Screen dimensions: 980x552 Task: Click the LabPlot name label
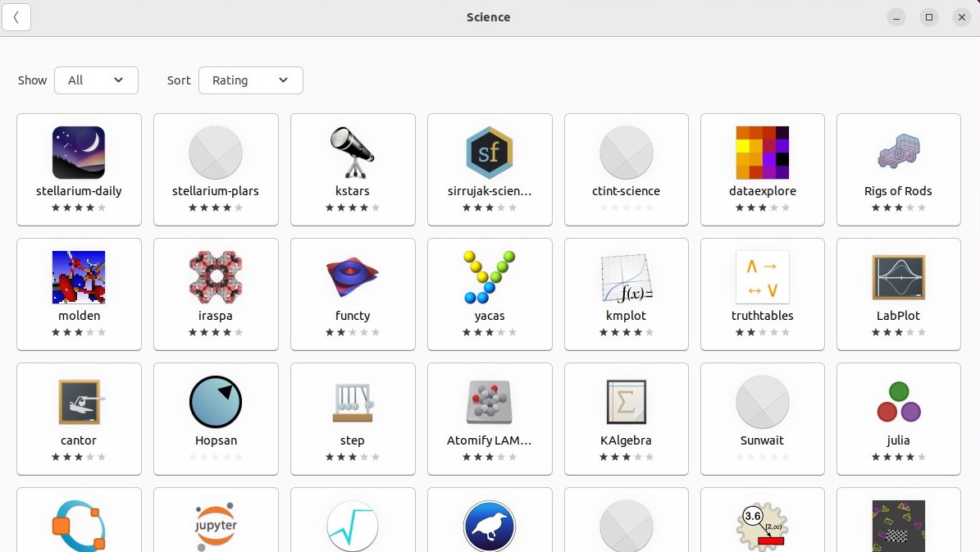point(898,316)
